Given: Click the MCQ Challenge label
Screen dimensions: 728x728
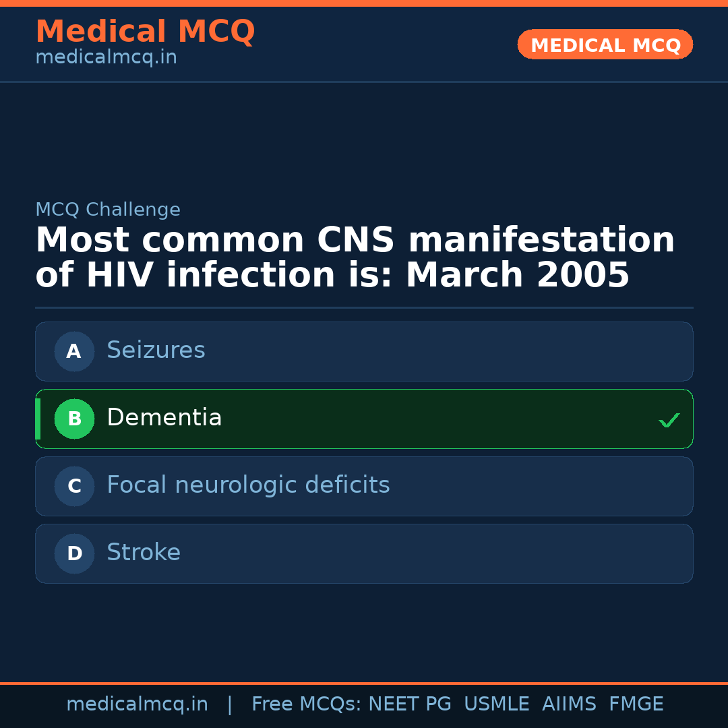Looking at the screenshot, I should pyautogui.click(x=108, y=210).
